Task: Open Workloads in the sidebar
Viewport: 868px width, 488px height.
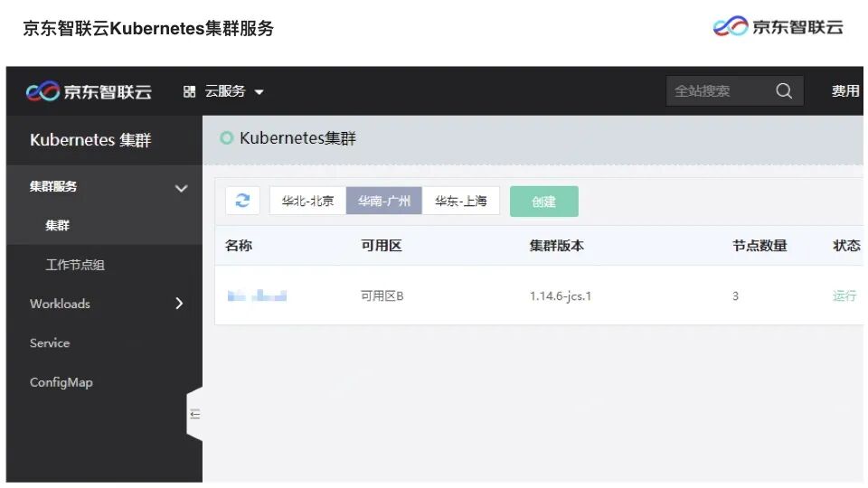Action: pyautogui.click(x=60, y=304)
